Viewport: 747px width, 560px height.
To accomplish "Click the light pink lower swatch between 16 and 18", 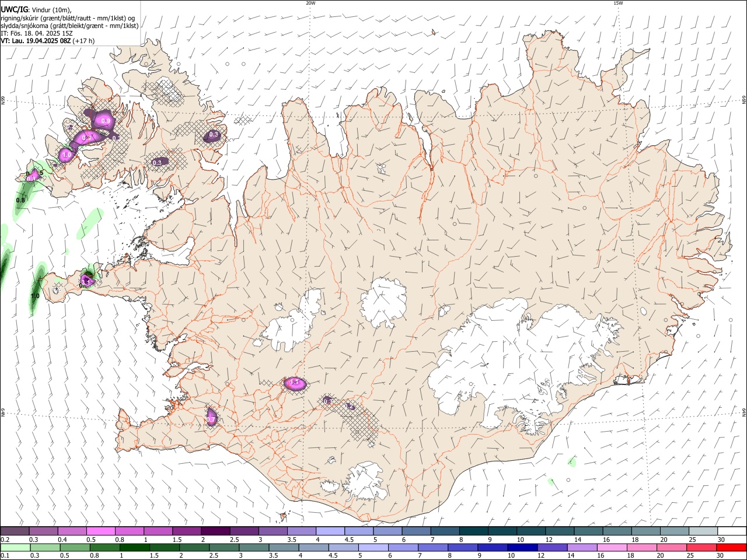I will (612, 548).
